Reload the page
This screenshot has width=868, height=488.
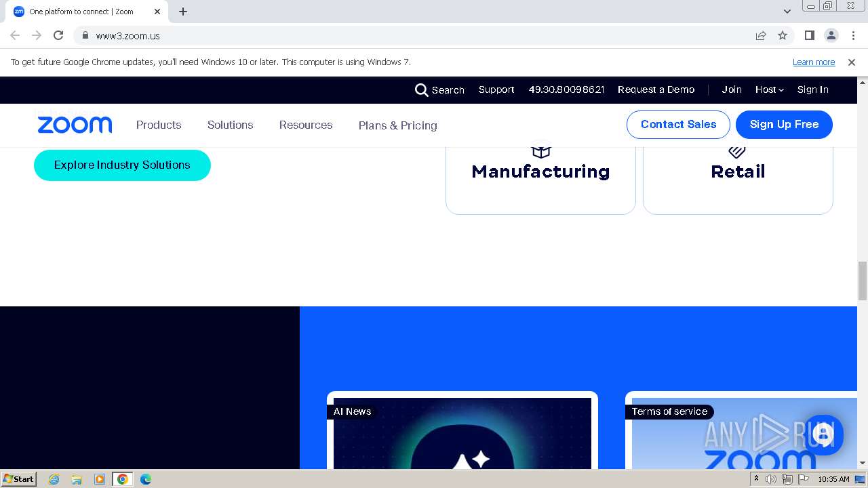(x=58, y=35)
